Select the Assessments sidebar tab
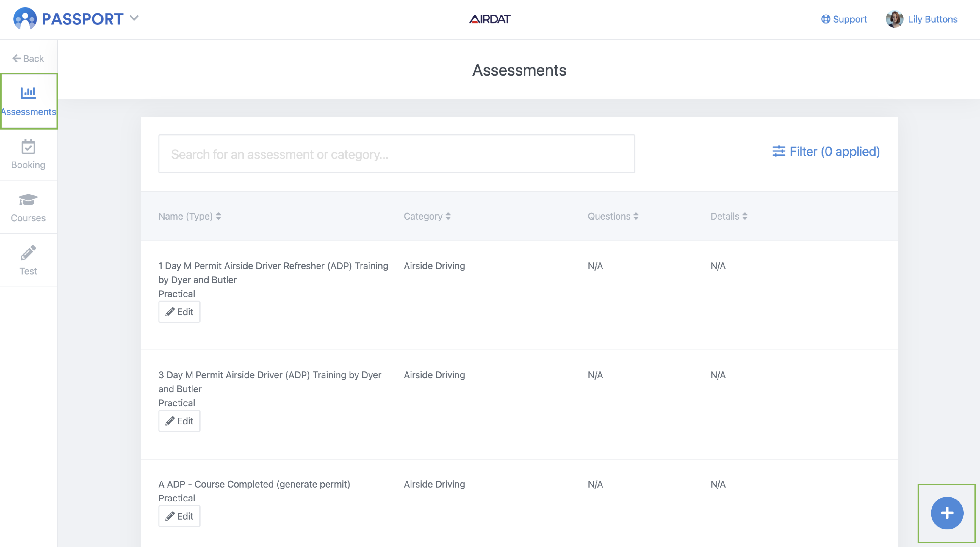The width and height of the screenshot is (980, 547). click(x=28, y=101)
